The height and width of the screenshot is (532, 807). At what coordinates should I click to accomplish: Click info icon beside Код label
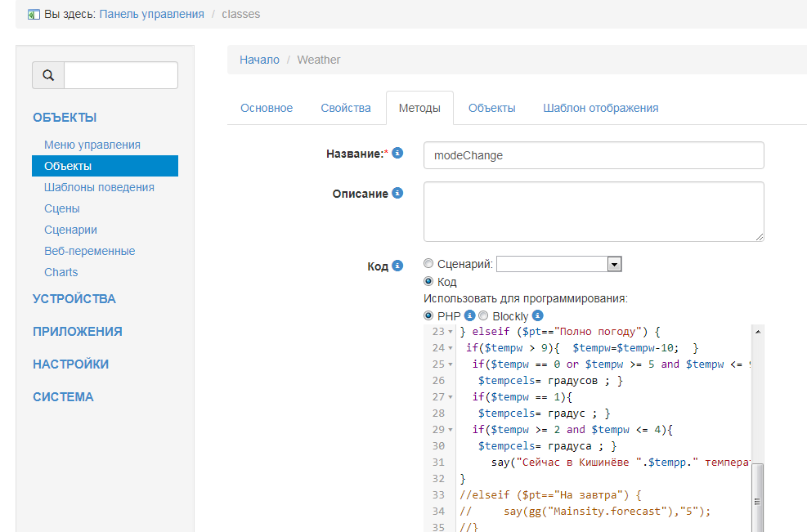coord(397,266)
